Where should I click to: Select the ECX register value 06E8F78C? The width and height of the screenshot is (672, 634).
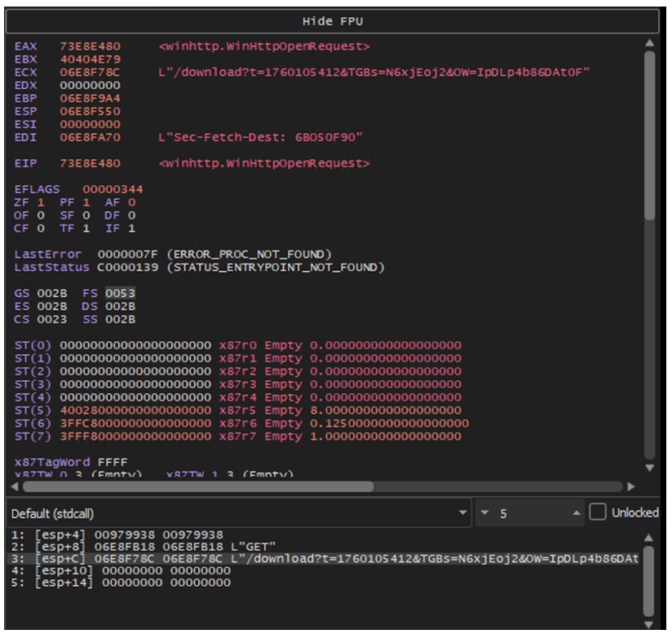coord(91,73)
